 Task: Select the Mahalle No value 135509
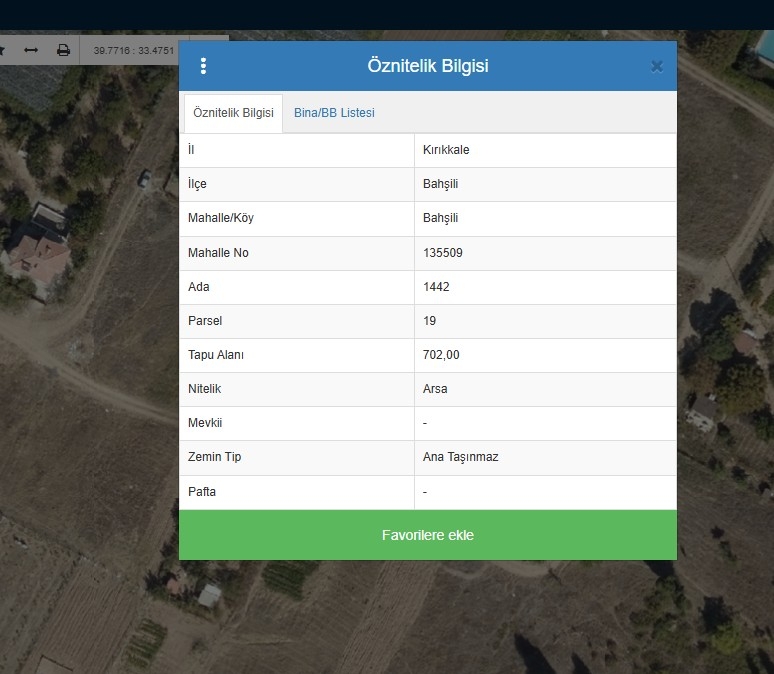pos(443,253)
